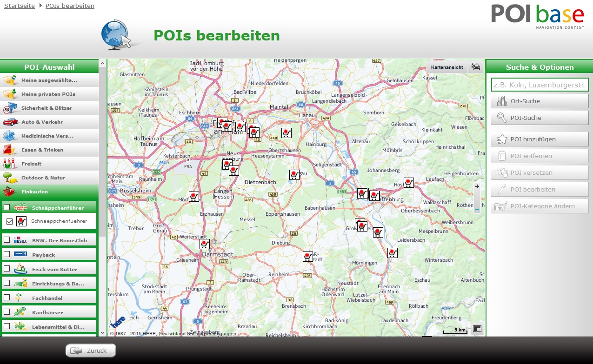593x364 pixels.
Task: Click the map zoom slider track
Action: point(477,199)
